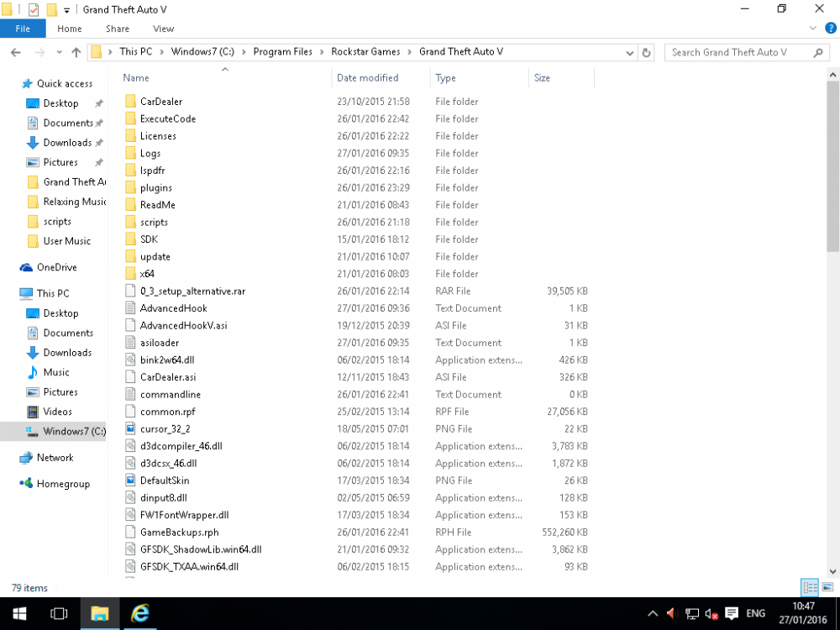Select bink2w64.dll file icon

(x=130, y=360)
